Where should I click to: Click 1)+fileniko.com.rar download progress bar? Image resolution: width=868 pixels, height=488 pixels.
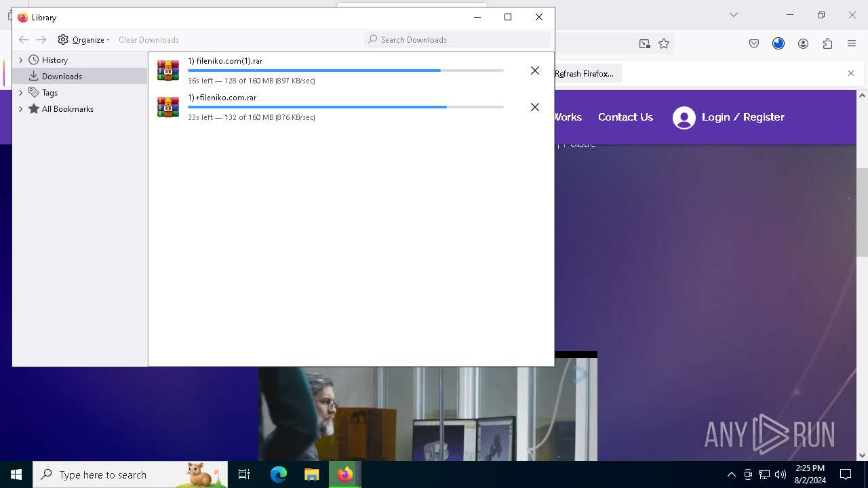(346, 107)
